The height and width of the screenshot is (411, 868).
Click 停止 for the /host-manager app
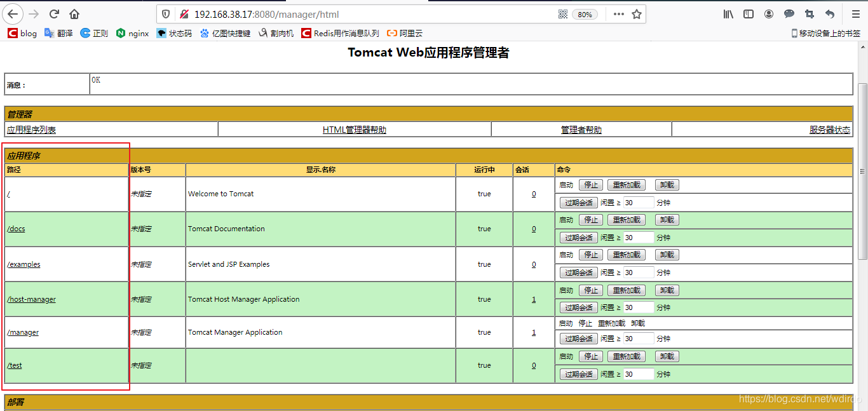(591, 290)
